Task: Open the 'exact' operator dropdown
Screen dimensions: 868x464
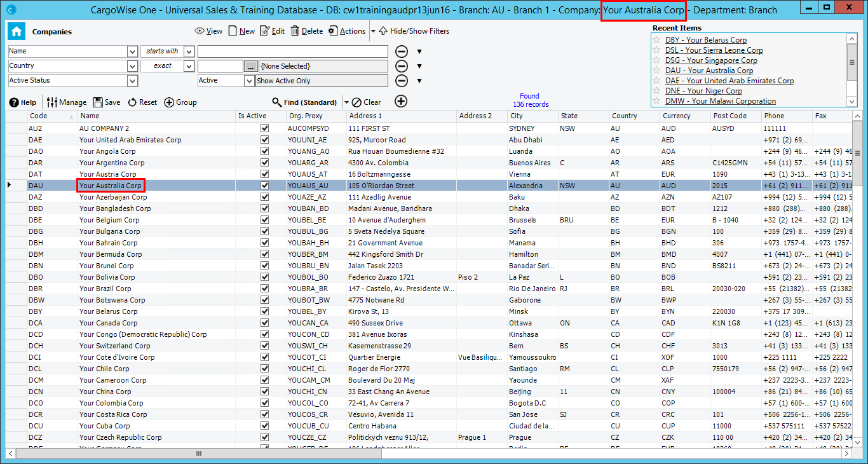Action: (x=189, y=66)
